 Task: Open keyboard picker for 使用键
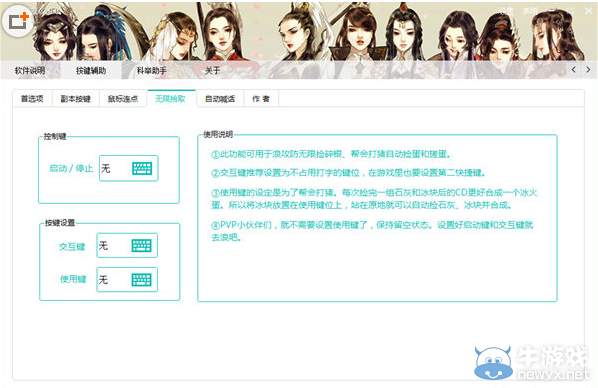(x=141, y=280)
